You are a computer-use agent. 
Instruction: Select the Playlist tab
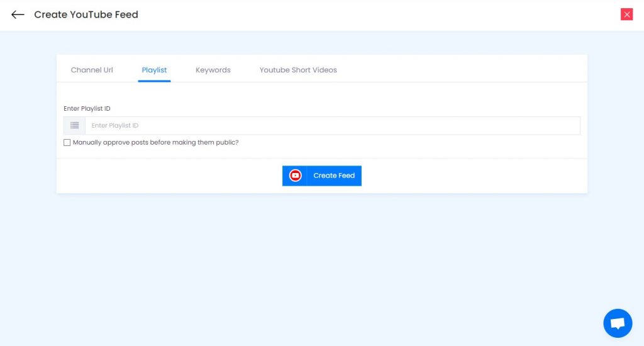[x=154, y=70]
